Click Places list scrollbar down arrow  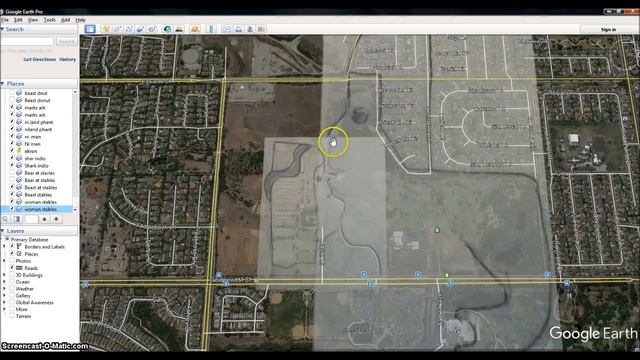(x=75, y=209)
